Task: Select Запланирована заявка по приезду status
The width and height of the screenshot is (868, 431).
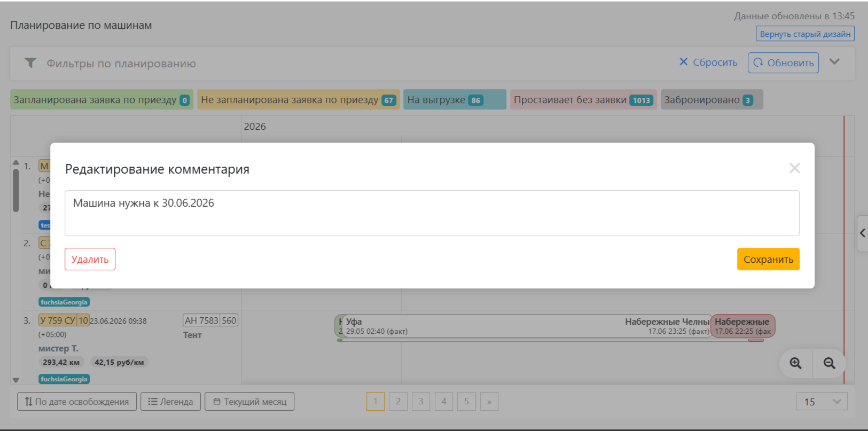Action: tap(101, 100)
